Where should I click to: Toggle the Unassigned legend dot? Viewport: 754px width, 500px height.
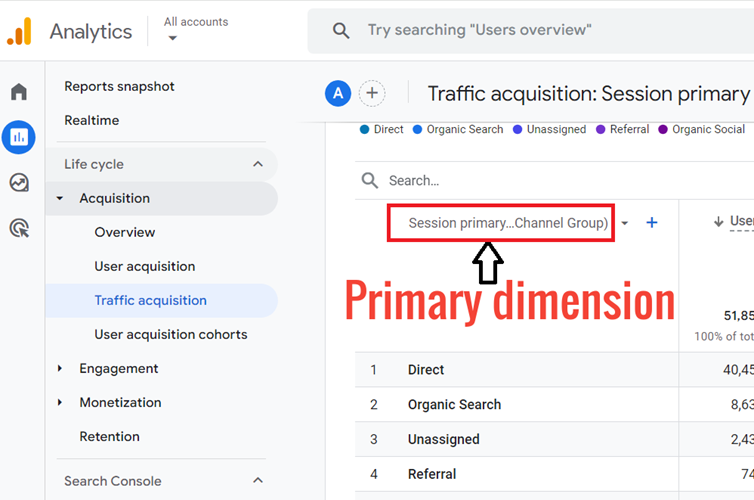(x=517, y=129)
